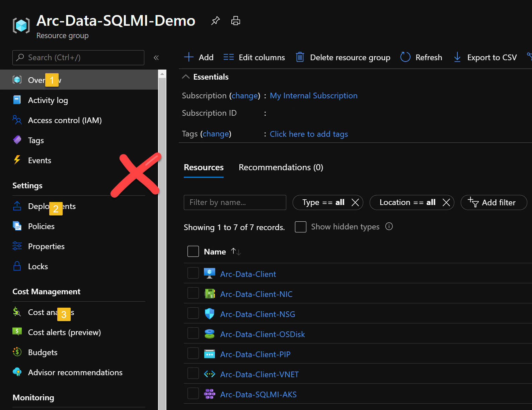The width and height of the screenshot is (532, 410).
Task: Check the Arc-Data-SQLMI-AKS row checkbox
Action: (x=193, y=393)
